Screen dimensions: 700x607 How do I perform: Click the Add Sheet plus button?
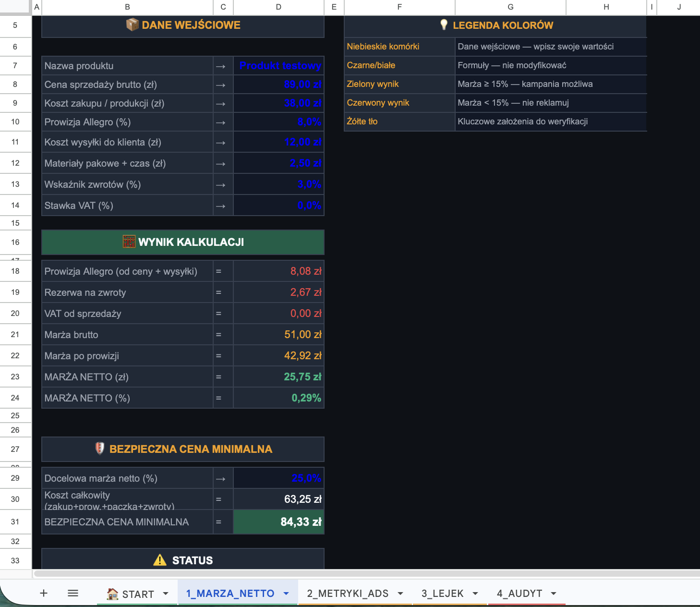pos(44,593)
